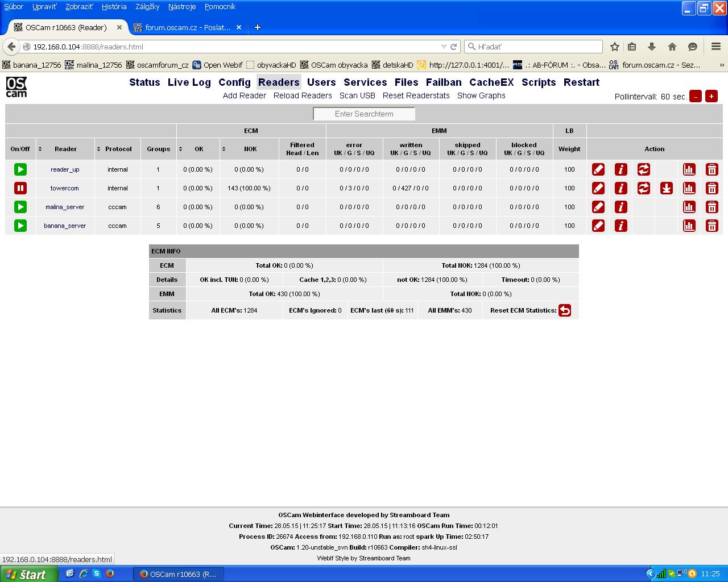The width and height of the screenshot is (728, 582).
Task: Show entitlement info for reader_up
Action: point(621,169)
